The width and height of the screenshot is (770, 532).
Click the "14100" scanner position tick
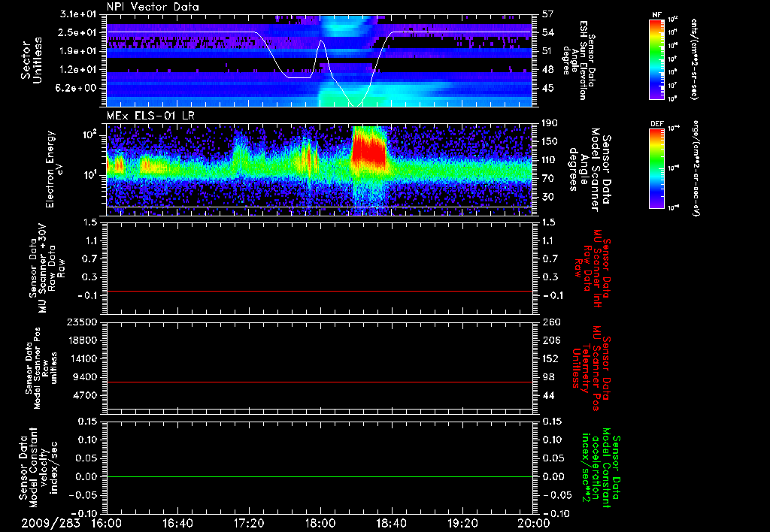(83, 358)
